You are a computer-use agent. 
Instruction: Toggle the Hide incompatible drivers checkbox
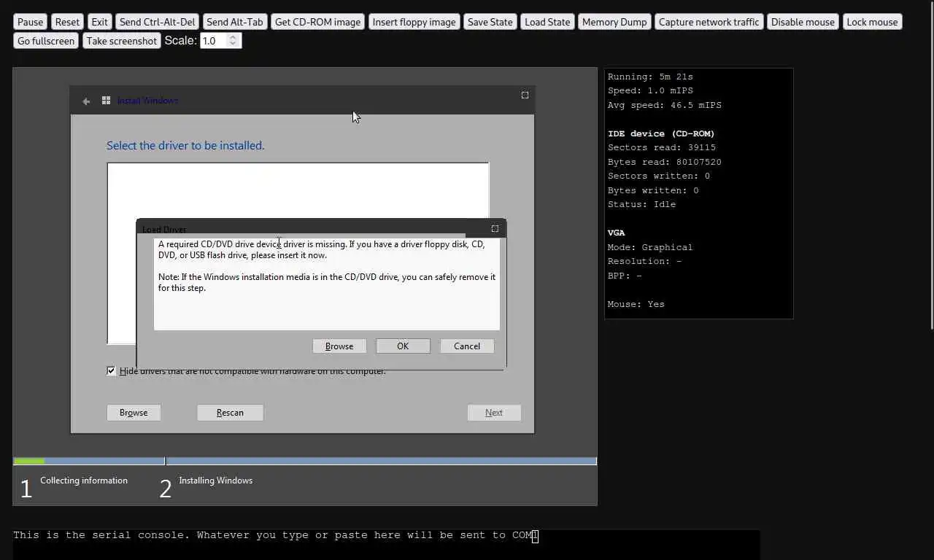(111, 371)
